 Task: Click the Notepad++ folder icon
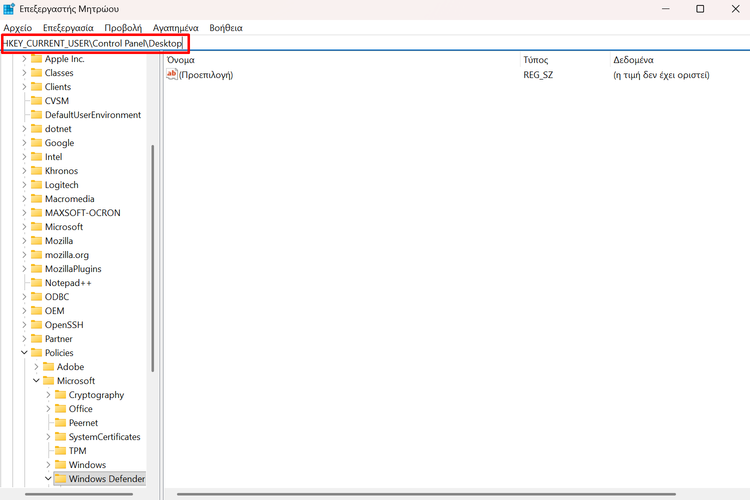[35, 283]
